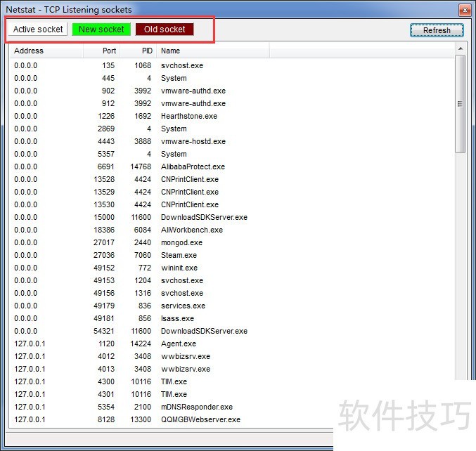The image size is (476, 451).
Task: Select the mDNSResponder.exe row
Action: pos(172,407)
